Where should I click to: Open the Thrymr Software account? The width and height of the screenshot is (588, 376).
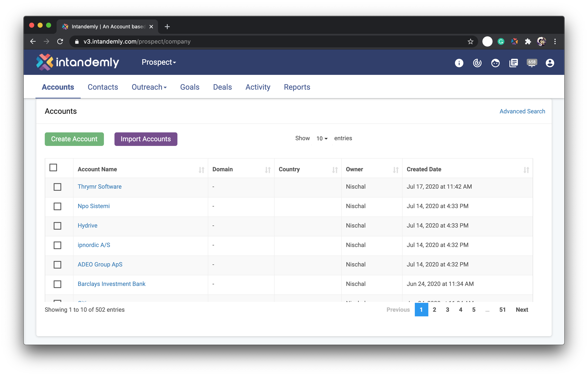pos(100,187)
